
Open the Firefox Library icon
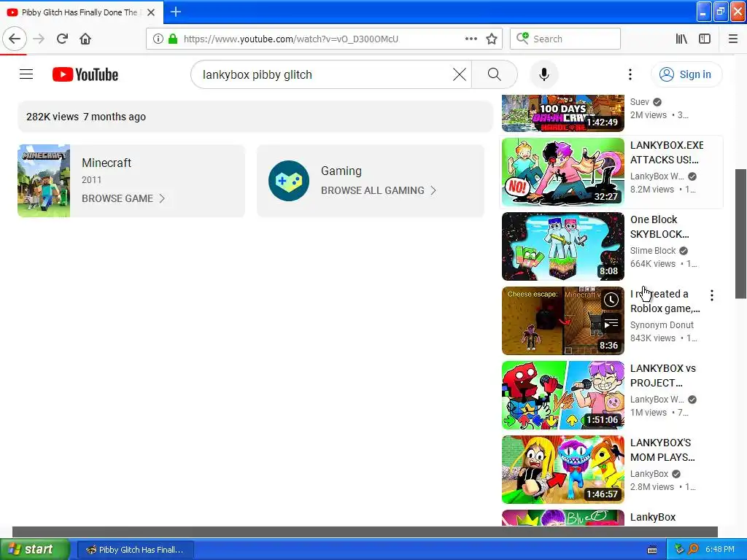point(681,39)
